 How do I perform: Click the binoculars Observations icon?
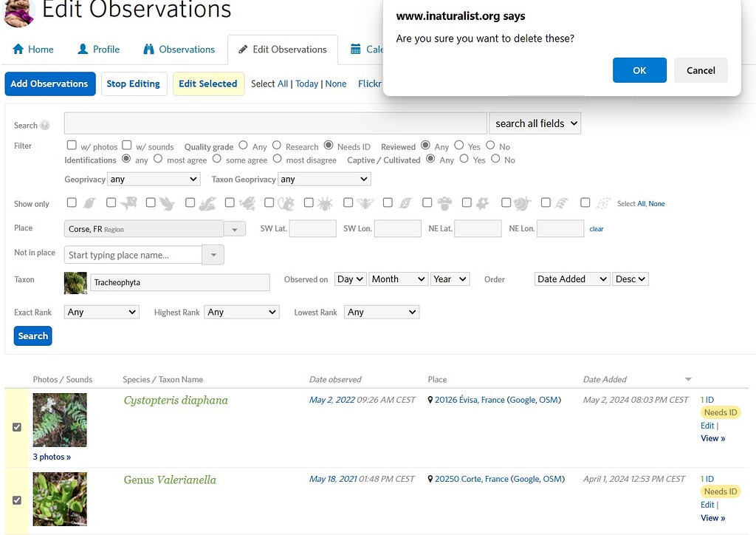click(x=149, y=50)
